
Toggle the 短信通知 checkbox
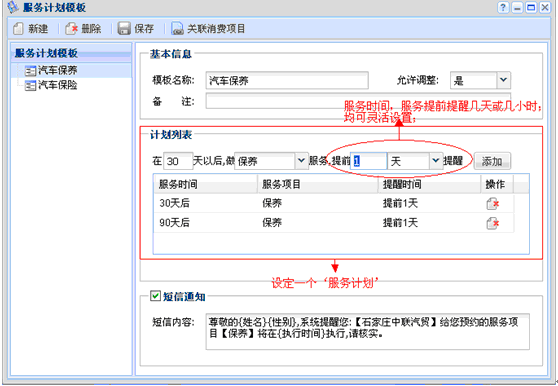coord(155,296)
